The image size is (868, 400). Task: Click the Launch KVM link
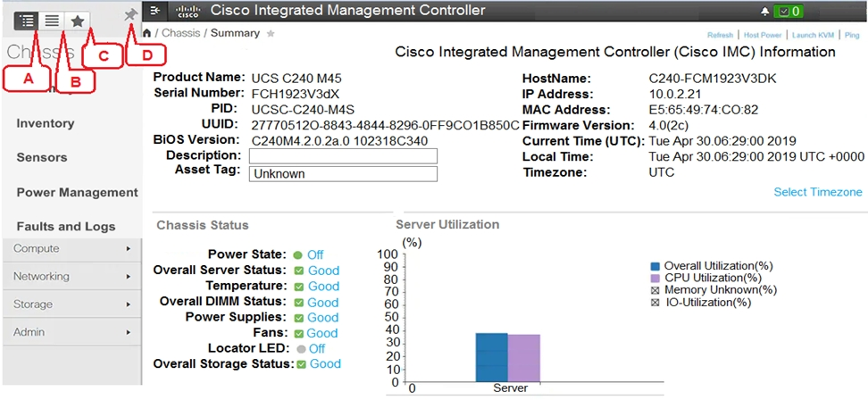[x=812, y=35]
